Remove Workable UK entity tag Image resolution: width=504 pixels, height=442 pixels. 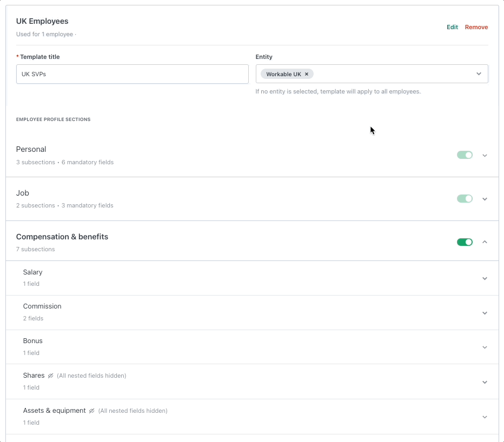307,74
